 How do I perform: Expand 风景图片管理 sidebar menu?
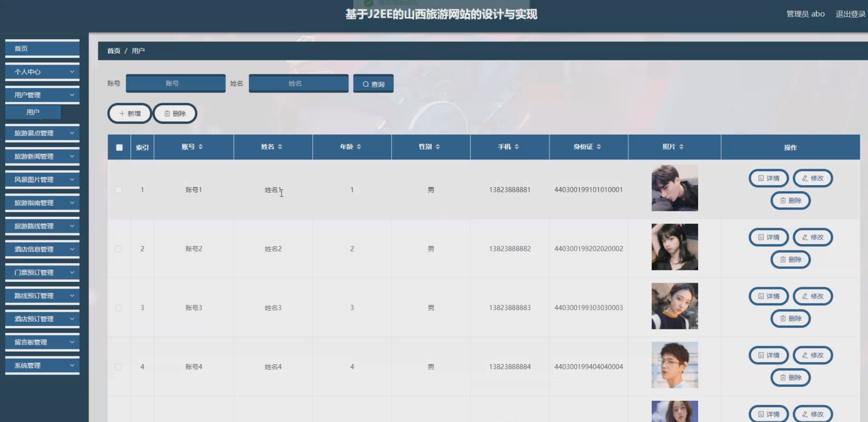click(x=42, y=180)
